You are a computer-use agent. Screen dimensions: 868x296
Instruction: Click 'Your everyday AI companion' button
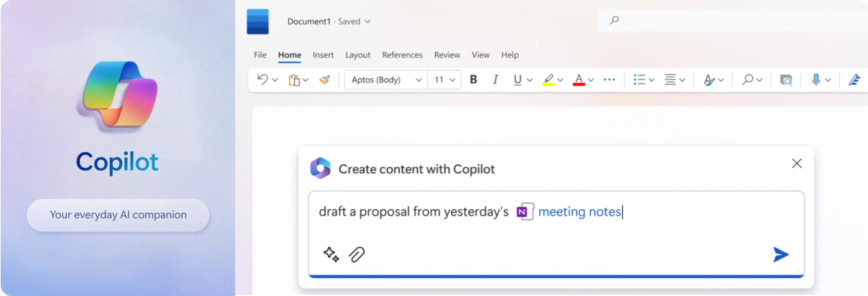118,215
